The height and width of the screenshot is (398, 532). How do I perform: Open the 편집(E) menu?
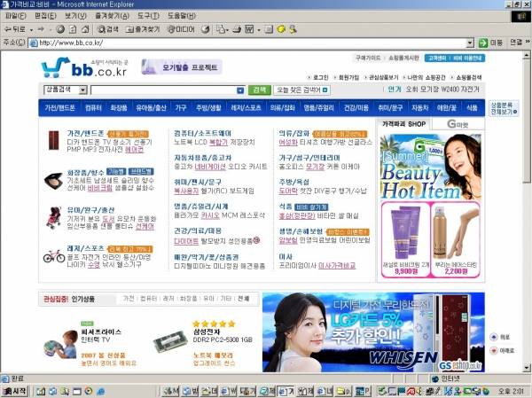[x=45, y=16]
